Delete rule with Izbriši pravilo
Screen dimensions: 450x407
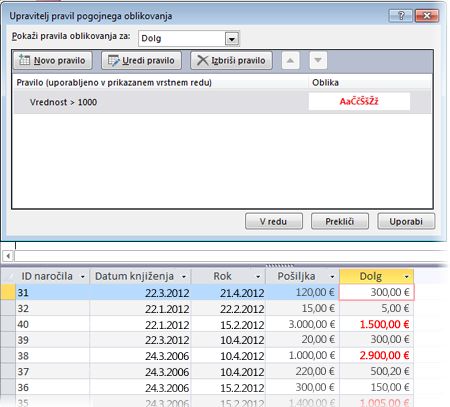pyautogui.click(x=231, y=60)
